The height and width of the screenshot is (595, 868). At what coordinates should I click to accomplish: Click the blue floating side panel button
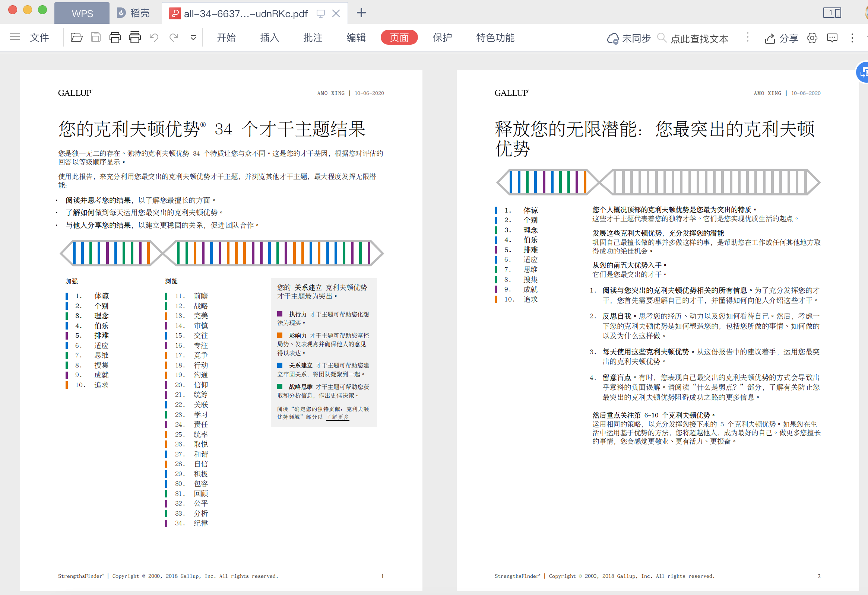(862, 72)
